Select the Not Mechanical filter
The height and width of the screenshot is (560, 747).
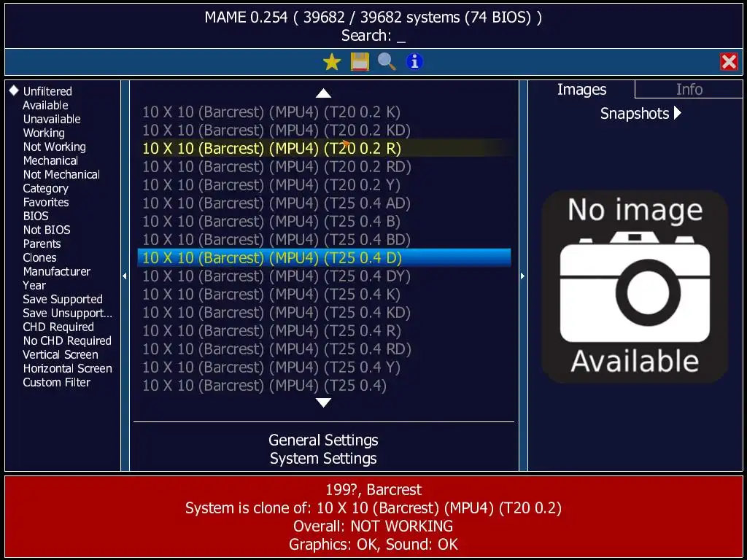[x=61, y=174]
